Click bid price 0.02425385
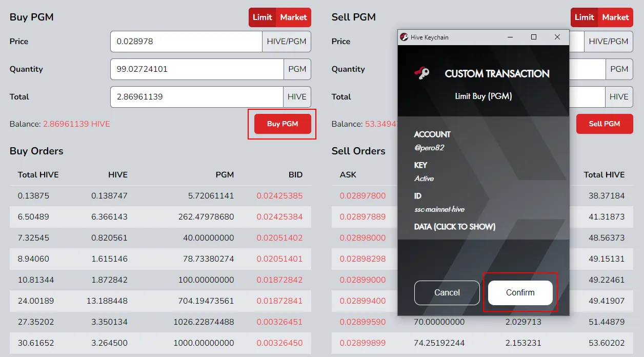 pos(279,195)
